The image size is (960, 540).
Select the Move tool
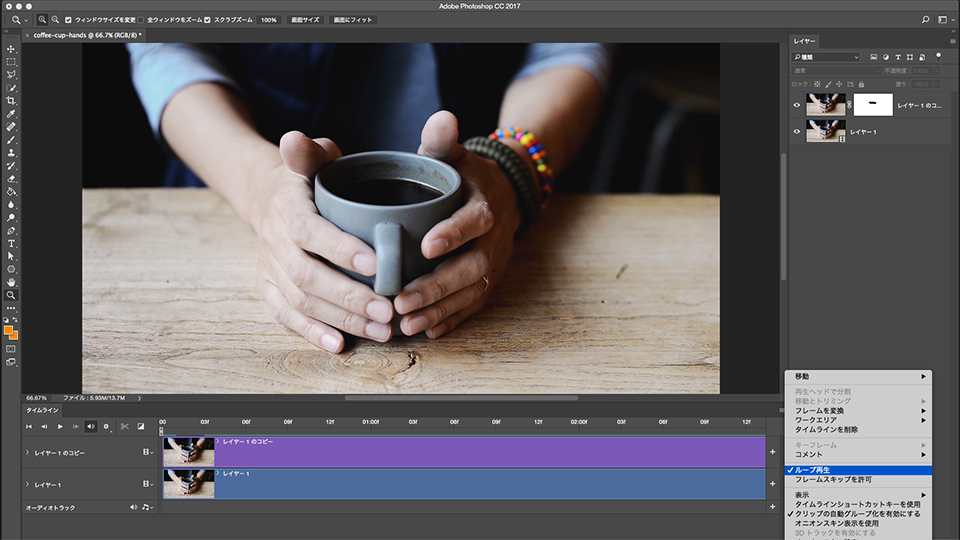pos(11,49)
